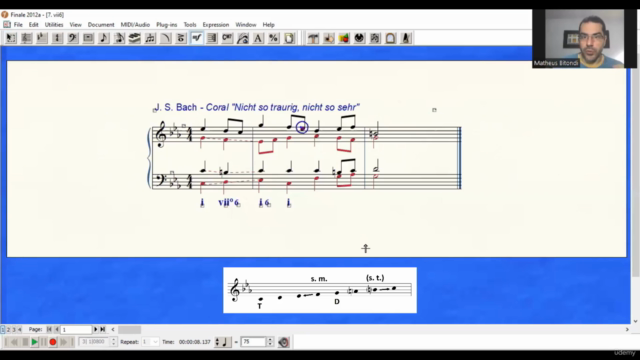The width and height of the screenshot is (640, 360).
Task: Select the Tempo metronome tool
Action: 406,38
